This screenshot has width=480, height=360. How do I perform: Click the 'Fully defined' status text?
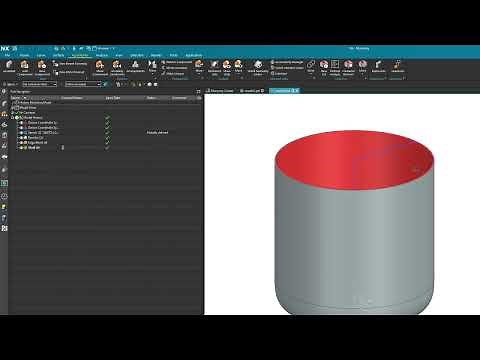point(157,133)
